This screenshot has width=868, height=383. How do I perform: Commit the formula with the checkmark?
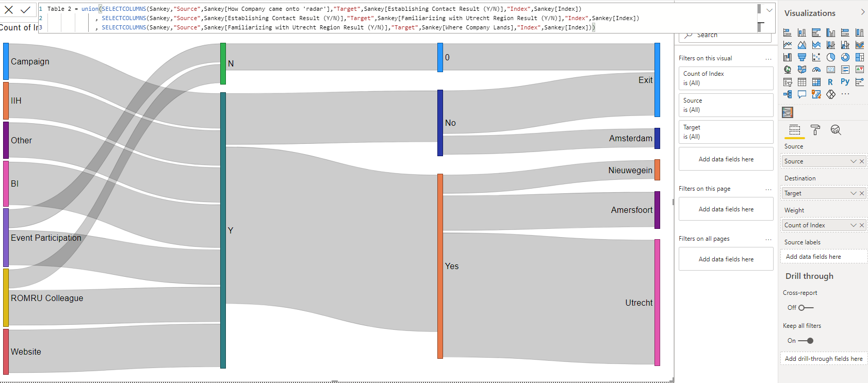click(x=25, y=10)
